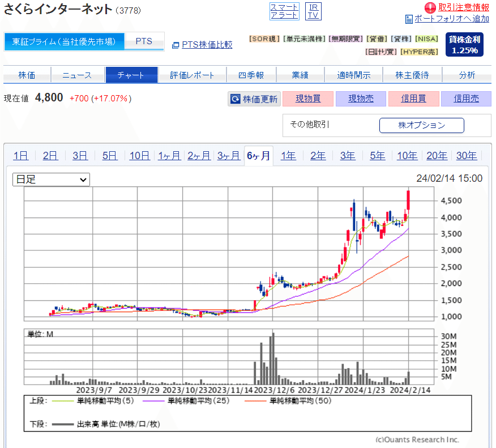Open the Smart Alert icon

pyautogui.click(x=284, y=11)
